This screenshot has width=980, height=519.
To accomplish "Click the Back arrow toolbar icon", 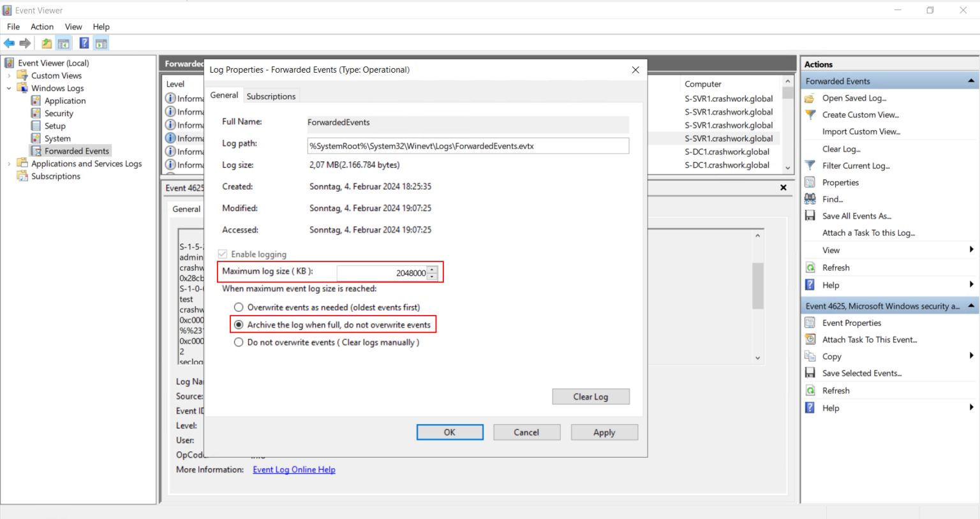I will click(x=9, y=43).
